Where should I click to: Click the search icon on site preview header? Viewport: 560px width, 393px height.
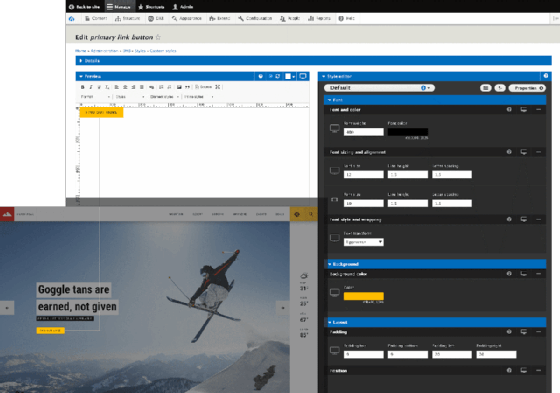(311, 214)
